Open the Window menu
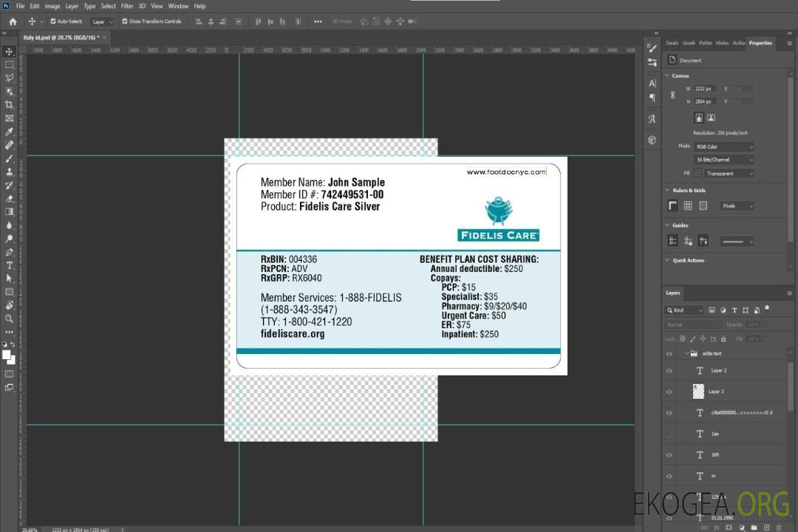 (178, 6)
